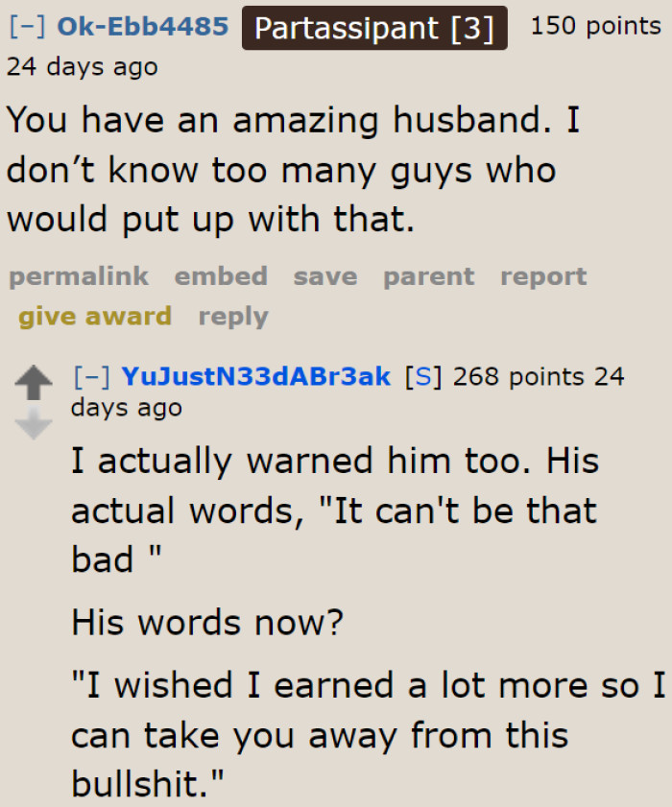Open the permalink for the comment
Screen dimensions: 672x807
pos(78,276)
